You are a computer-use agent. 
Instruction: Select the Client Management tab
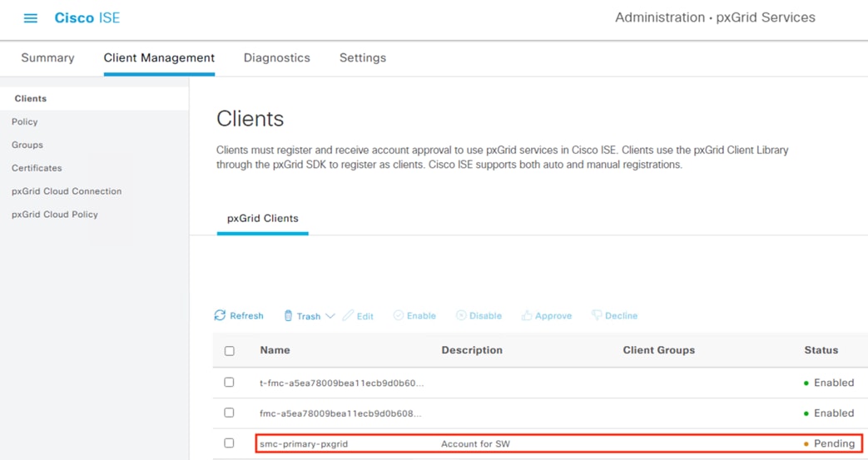pos(159,57)
